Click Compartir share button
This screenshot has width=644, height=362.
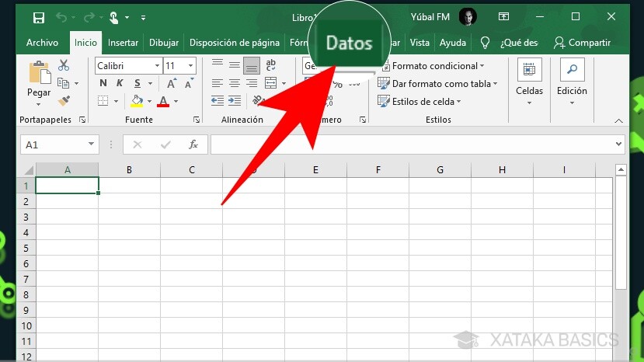coord(583,43)
